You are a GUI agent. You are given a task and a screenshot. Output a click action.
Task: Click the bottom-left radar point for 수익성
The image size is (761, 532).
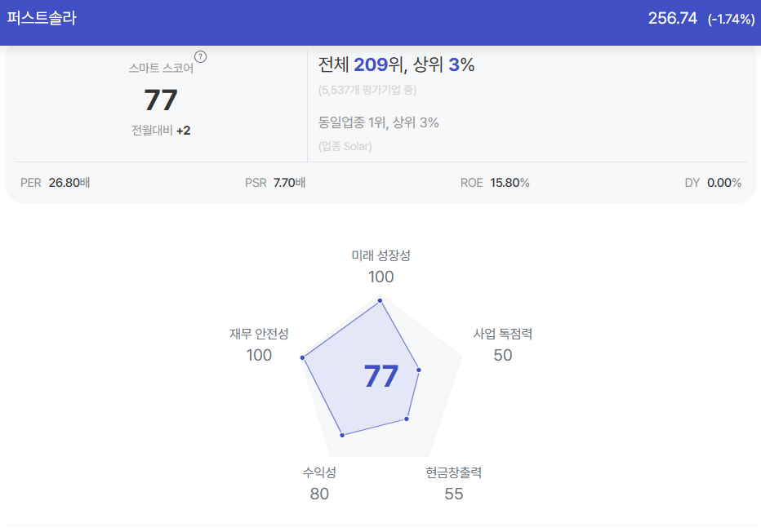[x=341, y=435]
